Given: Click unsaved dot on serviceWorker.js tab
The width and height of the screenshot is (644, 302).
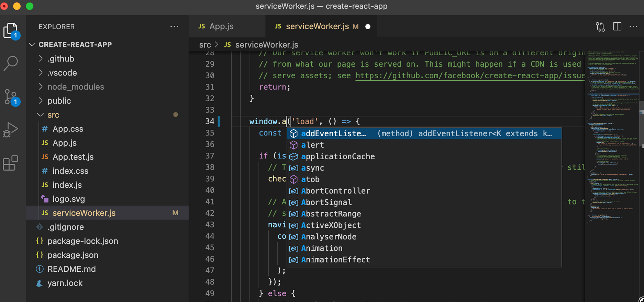Looking at the screenshot, I should [x=368, y=27].
